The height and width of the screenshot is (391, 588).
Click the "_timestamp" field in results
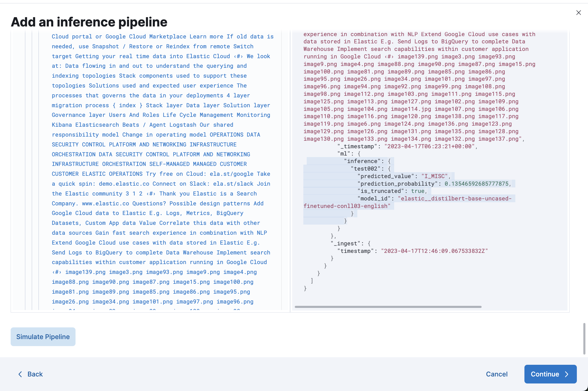pos(357,146)
